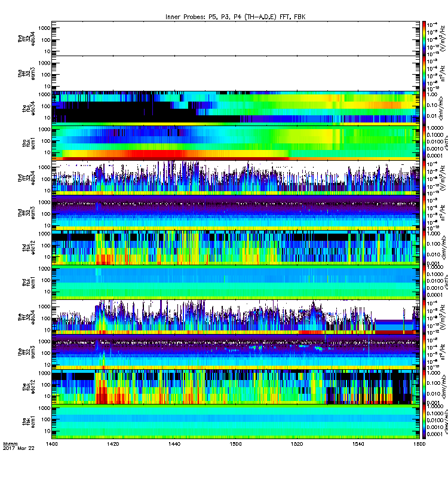Select the '1600' time axis label
The width and height of the screenshot is (448, 478).
click(419, 444)
